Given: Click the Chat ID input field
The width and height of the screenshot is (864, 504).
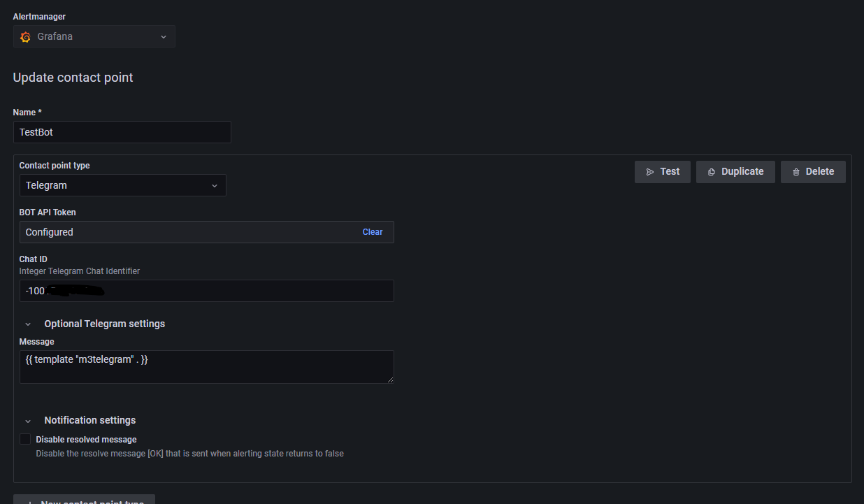Looking at the screenshot, I should point(206,291).
